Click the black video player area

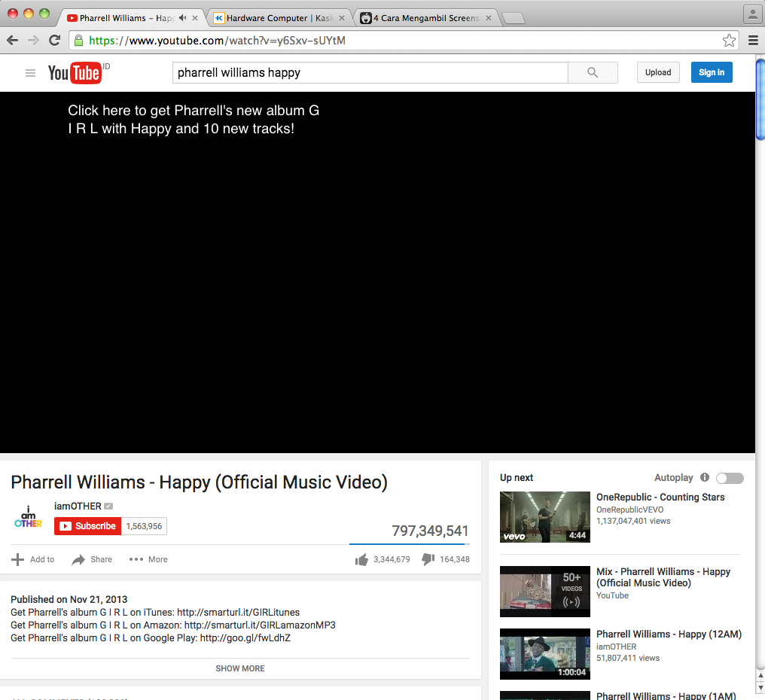click(x=378, y=272)
